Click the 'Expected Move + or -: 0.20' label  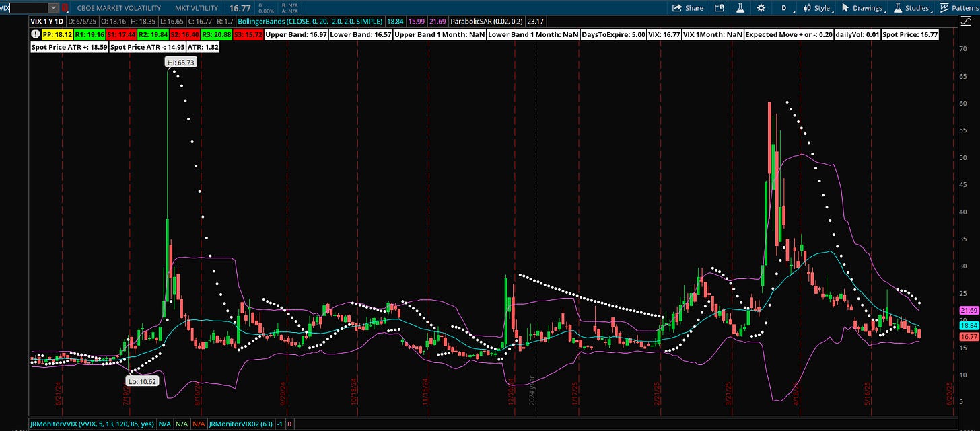(790, 34)
